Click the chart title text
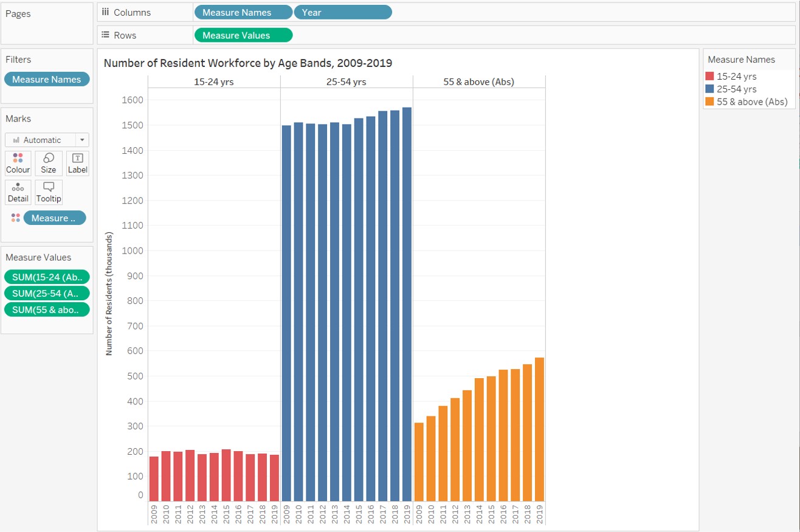The height and width of the screenshot is (532, 800). click(248, 63)
